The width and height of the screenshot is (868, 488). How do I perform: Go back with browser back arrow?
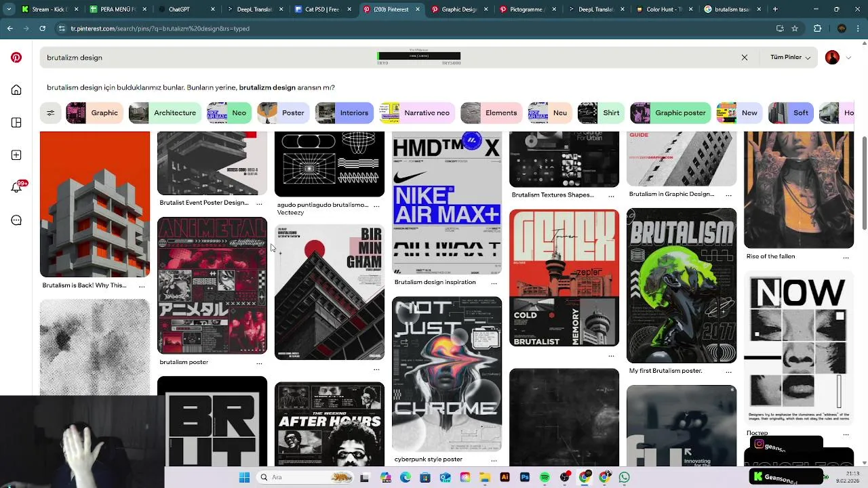point(9,28)
